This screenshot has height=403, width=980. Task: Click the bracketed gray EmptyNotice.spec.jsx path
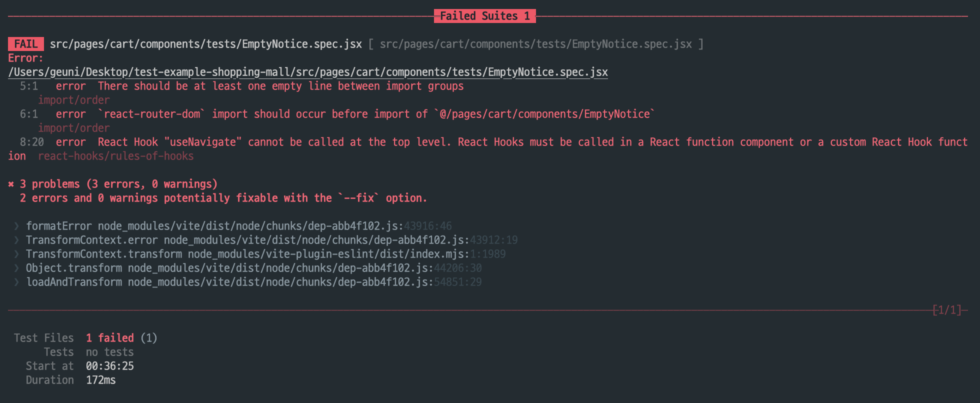tap(535, 44)
